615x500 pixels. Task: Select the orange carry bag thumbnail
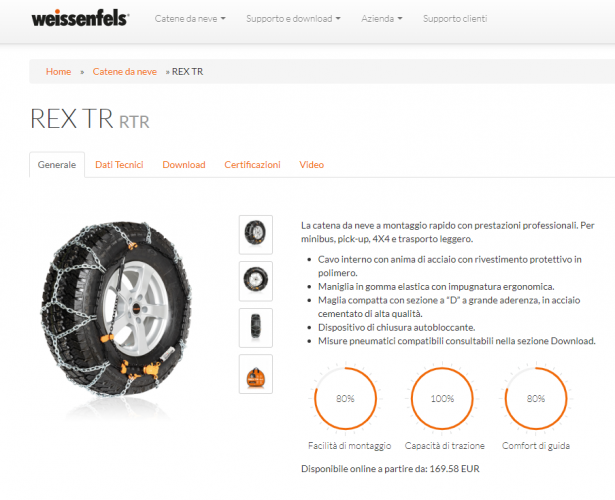(256, 374)
